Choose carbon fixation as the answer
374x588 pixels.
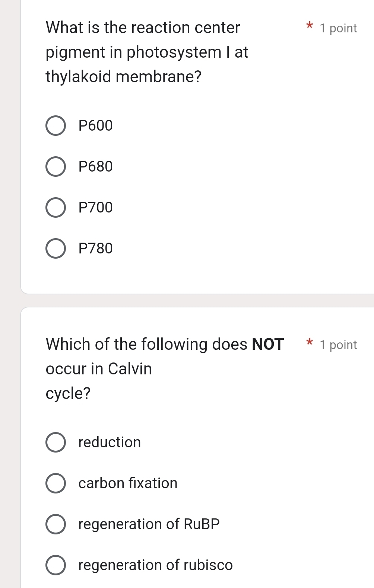click(55, 483)
